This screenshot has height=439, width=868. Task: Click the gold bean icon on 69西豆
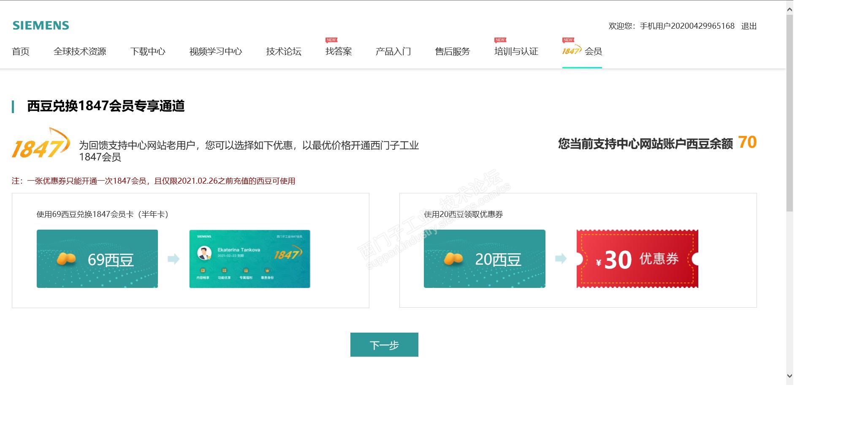tap(66, 259)
